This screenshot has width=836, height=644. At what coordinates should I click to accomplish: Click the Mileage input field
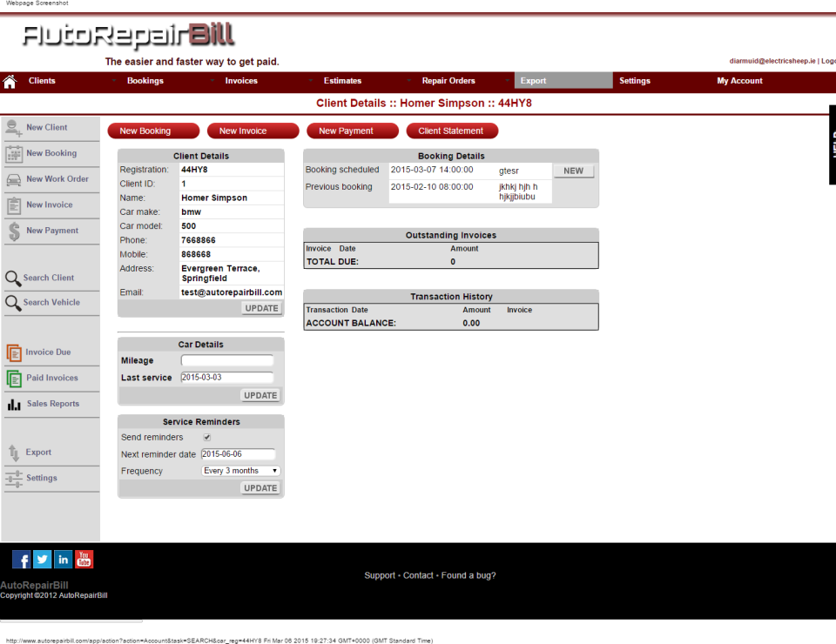(229, 359)
